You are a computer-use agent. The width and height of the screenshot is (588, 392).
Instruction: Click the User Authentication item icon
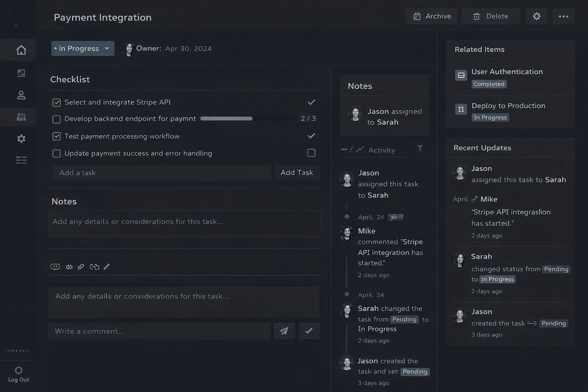(461, 75)
